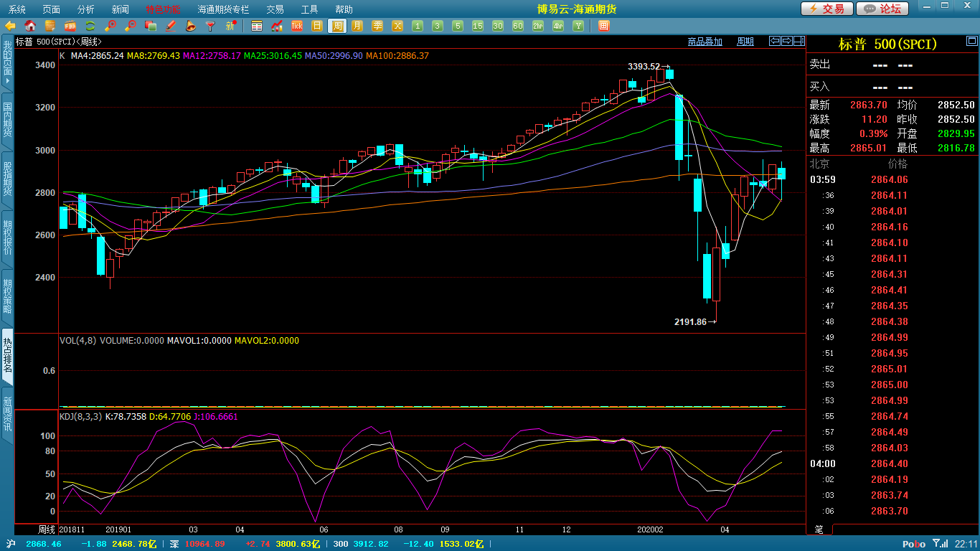Open the 特色功能 menu
This screenshot has width=980, height=551.
(x=164, y=9)
